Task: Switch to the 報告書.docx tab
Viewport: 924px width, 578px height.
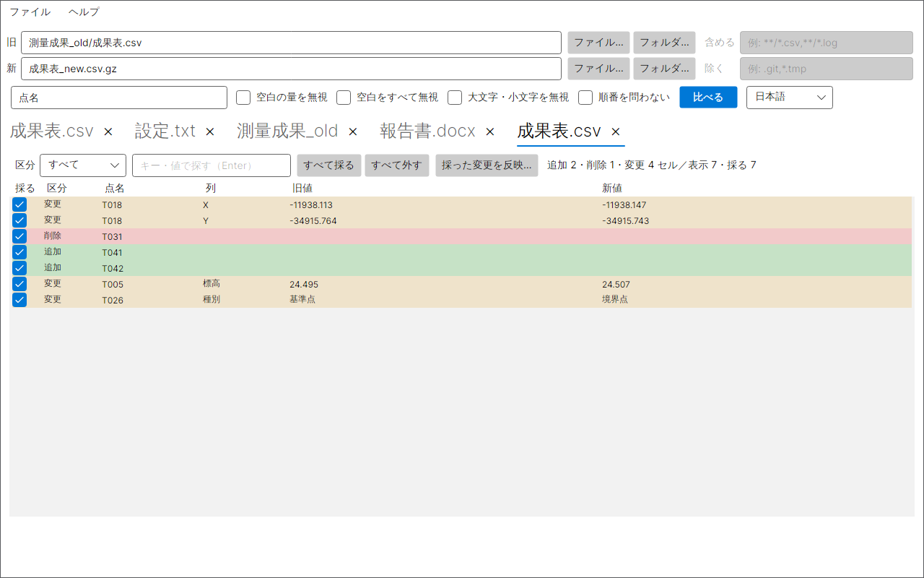Action: 427,131
